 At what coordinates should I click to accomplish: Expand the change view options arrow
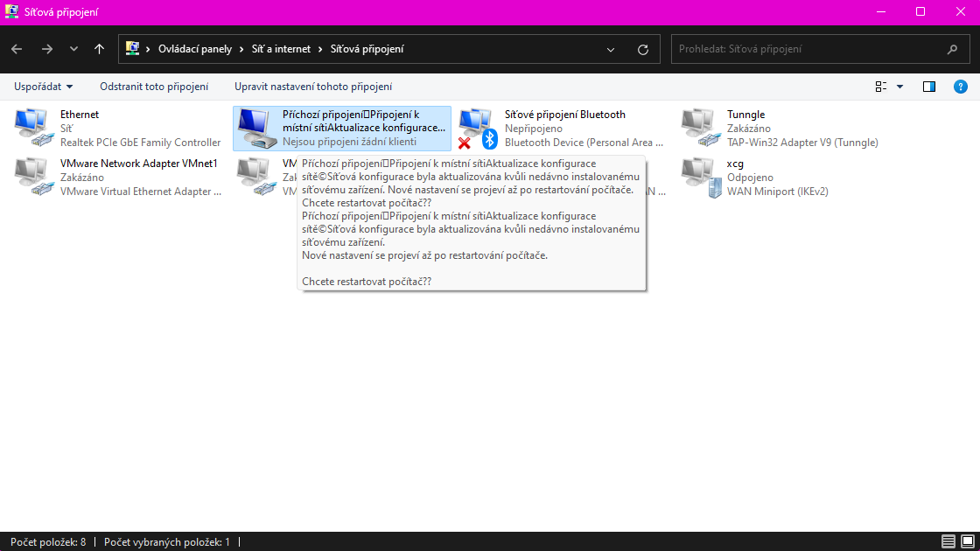[899, 87]
